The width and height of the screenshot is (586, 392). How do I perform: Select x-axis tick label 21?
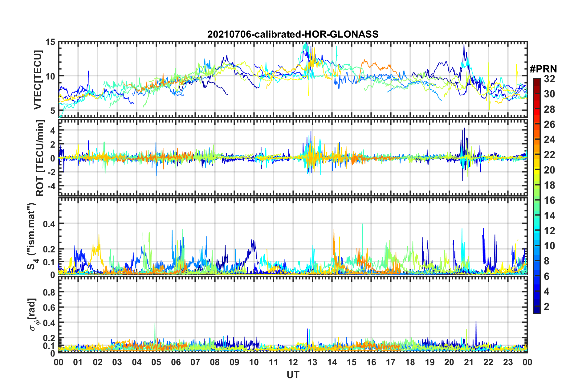[469, 362]
